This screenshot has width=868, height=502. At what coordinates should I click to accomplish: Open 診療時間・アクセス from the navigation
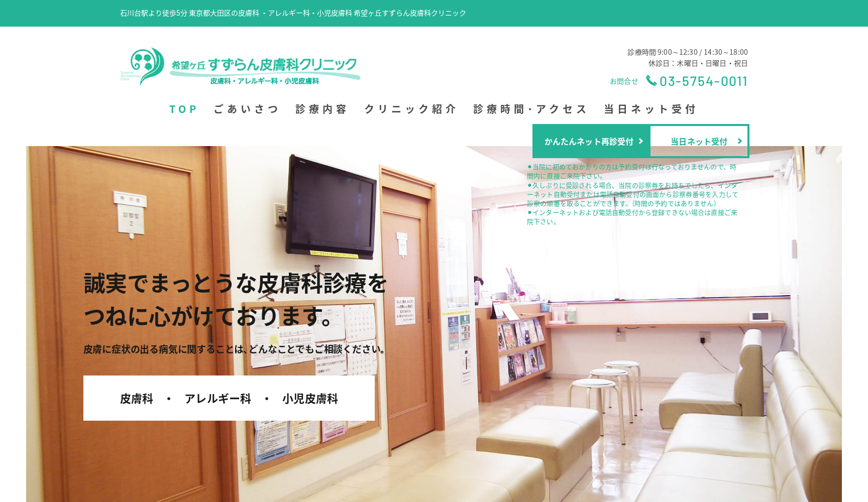[529, 109]
